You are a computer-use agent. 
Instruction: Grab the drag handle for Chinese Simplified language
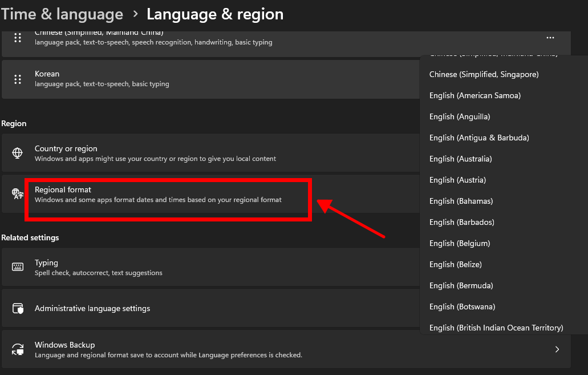pyautogui.click(x=18, y=38)
